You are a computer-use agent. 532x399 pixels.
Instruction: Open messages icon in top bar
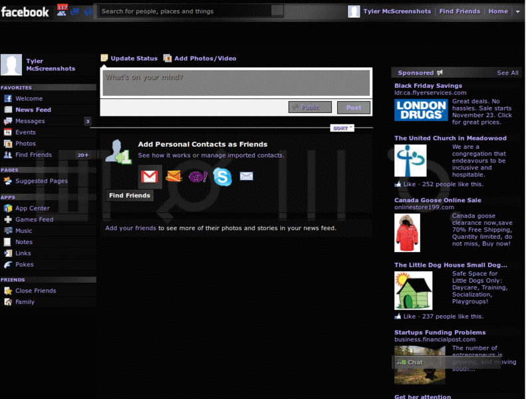(x=75, y=12)
